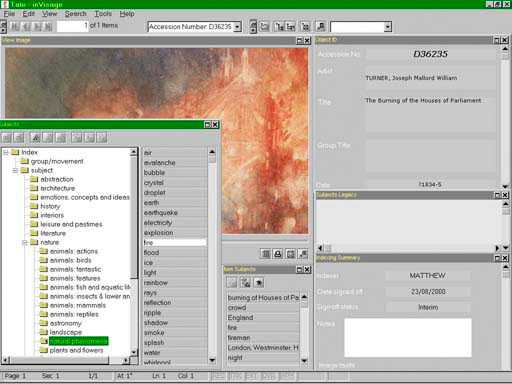Collapse the nature tree node
The image size is (512, 384).
click(25, 242)
